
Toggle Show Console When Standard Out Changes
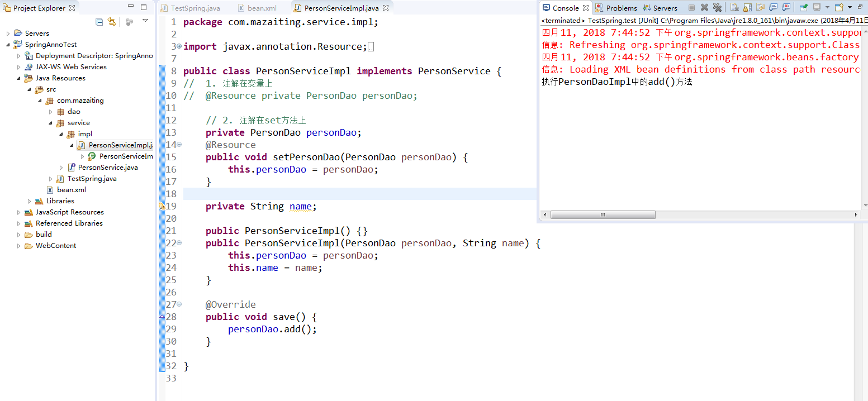point(773,8)
